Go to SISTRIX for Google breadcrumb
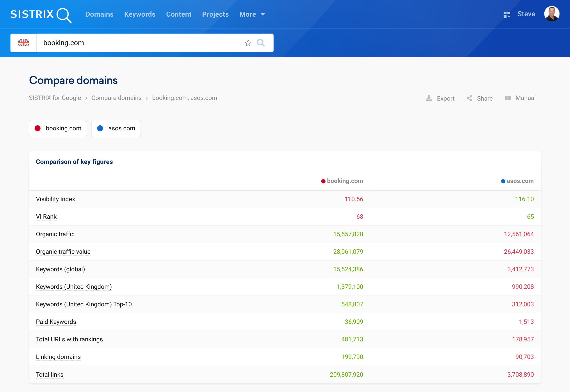570x392 pixels. pos(55,98)
